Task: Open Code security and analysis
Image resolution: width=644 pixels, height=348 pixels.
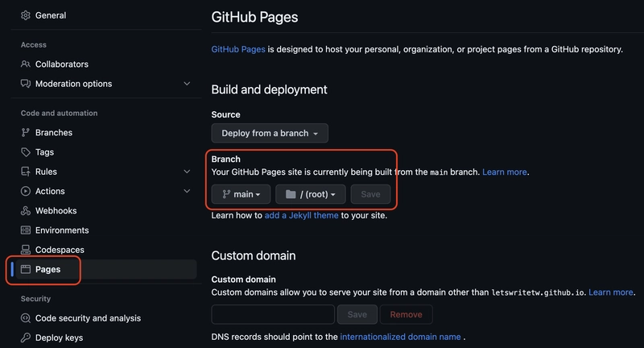Action: (88, 318)
